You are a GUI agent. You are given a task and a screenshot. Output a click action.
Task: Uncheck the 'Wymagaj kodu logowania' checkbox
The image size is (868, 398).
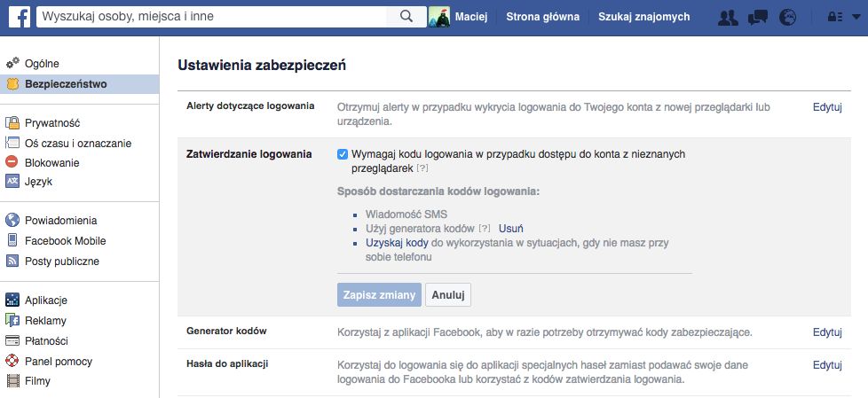pos(343,153)
